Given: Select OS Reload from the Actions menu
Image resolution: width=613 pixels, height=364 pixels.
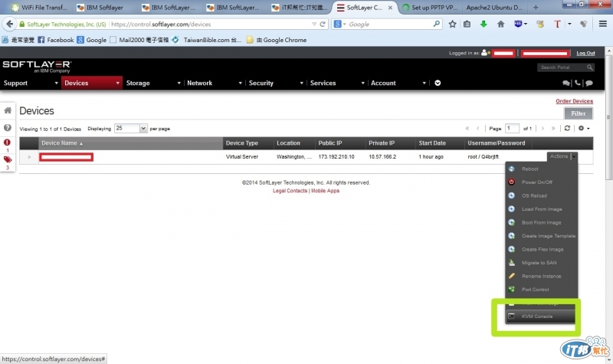Looking at the screenshot, I should [542, 195].
